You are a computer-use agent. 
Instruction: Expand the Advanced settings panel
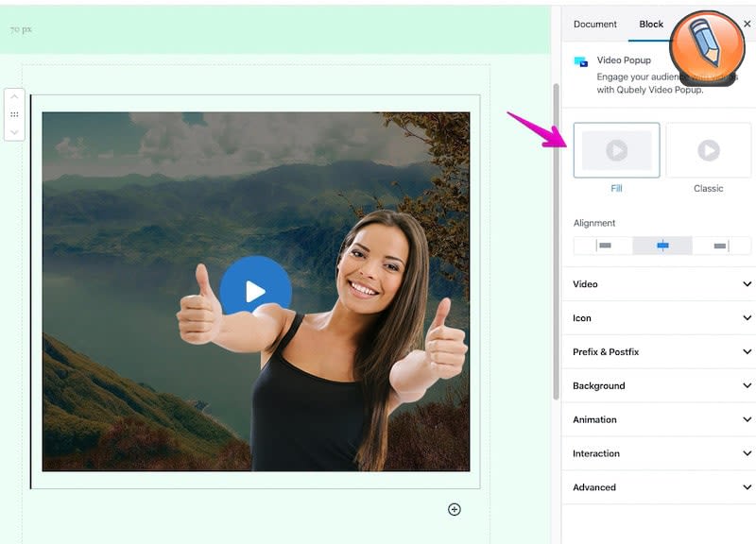tap(659, 487)
